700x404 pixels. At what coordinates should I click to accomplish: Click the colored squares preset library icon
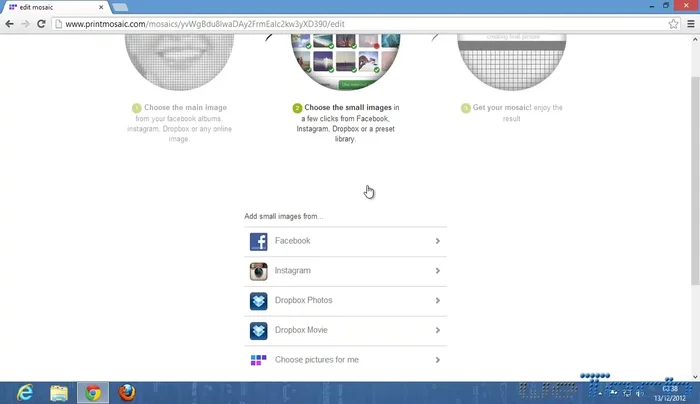(258, 360)
